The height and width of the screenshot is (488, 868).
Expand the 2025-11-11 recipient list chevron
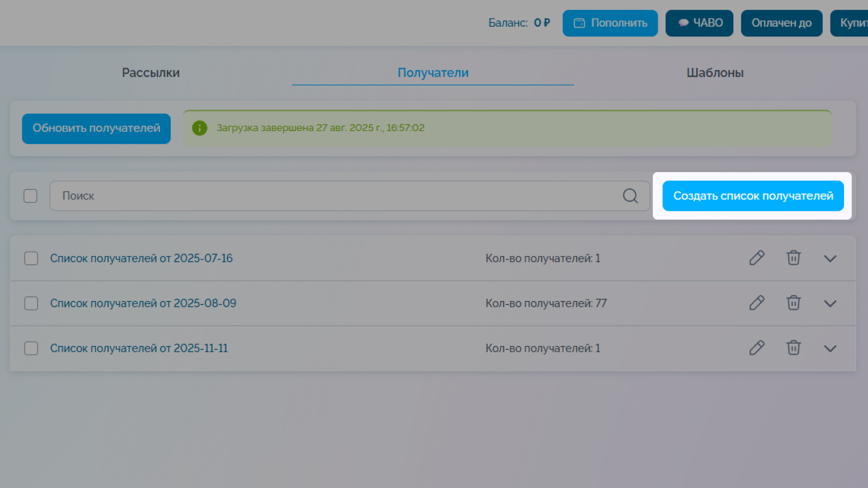830,348
